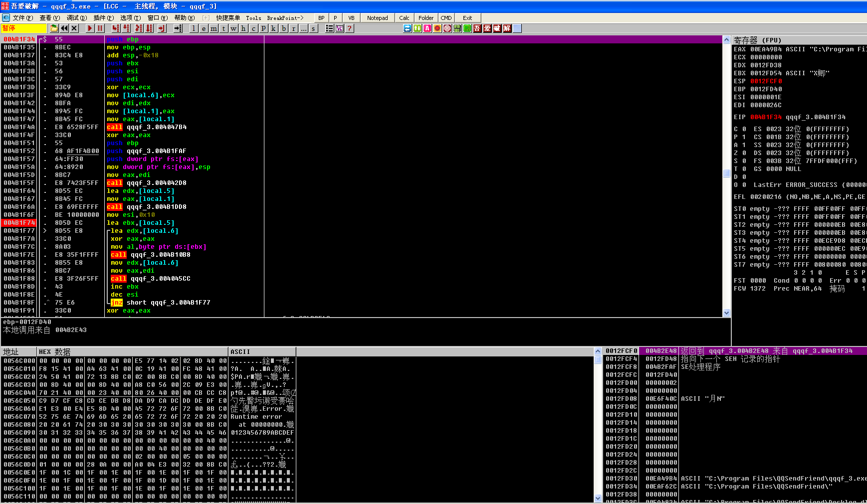Open the BreakPoint-> menu
Image resolution: width=867 pixels, height=504 pixels.
click(285, 18)
